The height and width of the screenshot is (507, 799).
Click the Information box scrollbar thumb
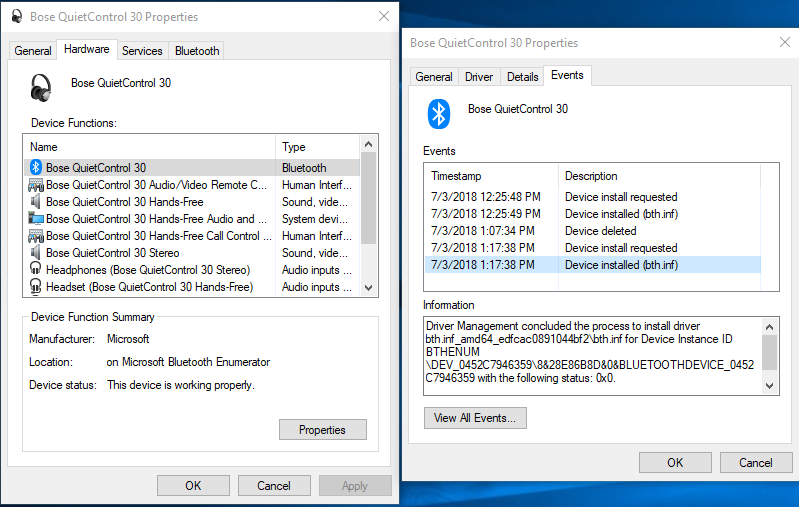tap(769, 352)
